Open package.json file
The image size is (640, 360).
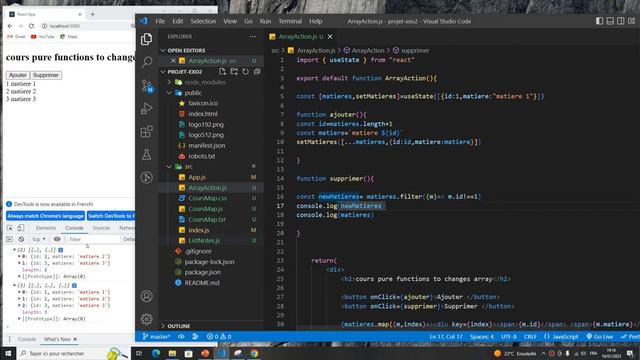pyautogui.click(x=202, y=272)
